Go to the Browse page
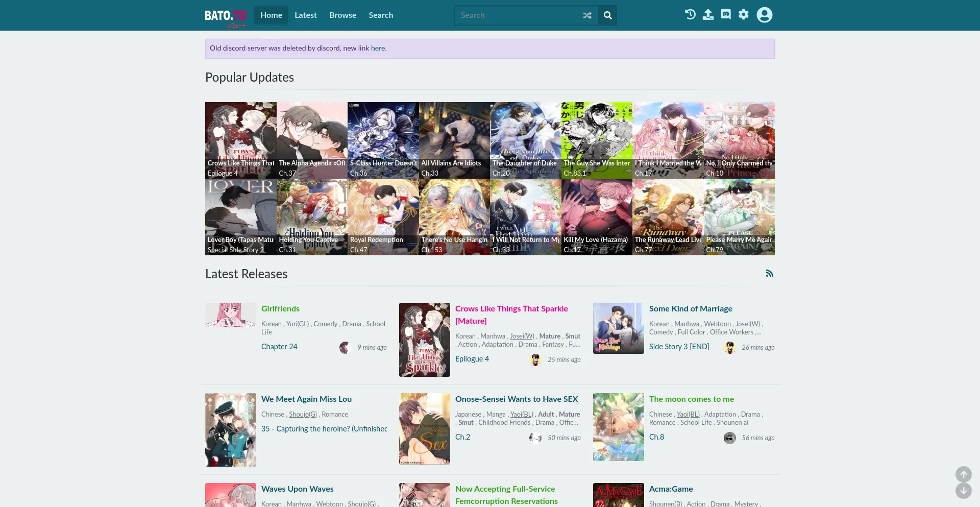This screenshot has height=507, width=980. (342, 15)
